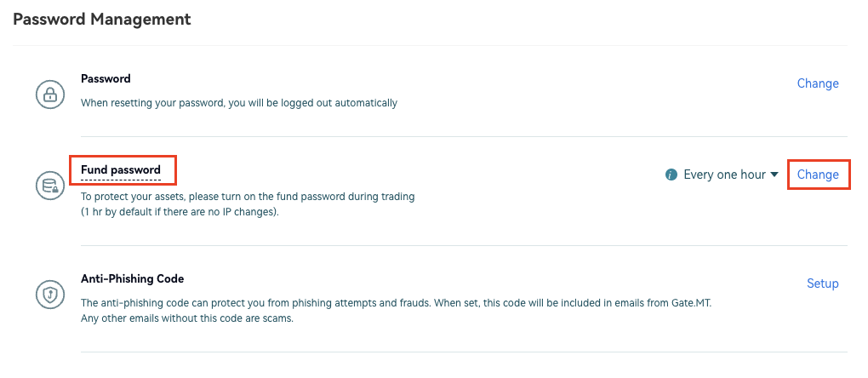Click the Anti-Phishing Code title
Viewport: 868px width, 378px height.
click(x=132, y=278)
